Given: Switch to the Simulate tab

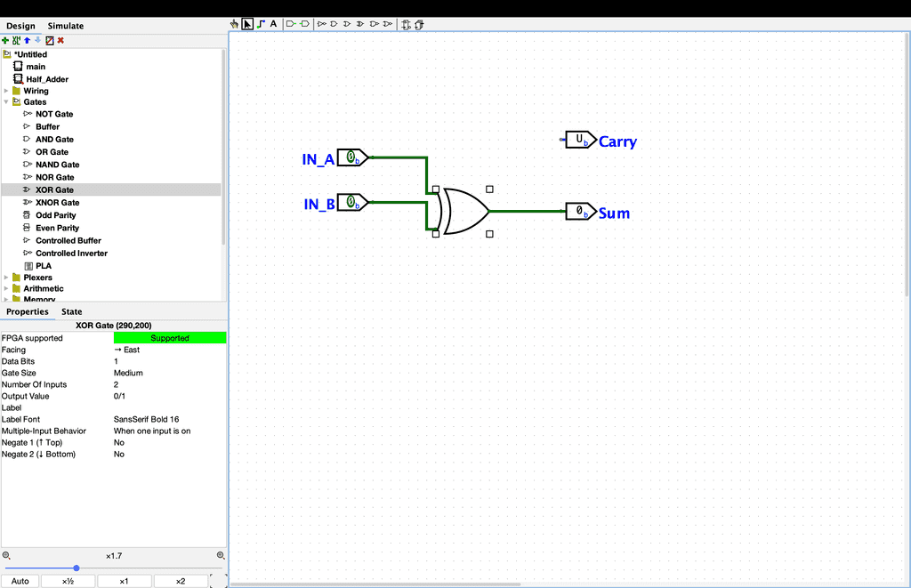Looking at the screenshot, I should point(66,26).
